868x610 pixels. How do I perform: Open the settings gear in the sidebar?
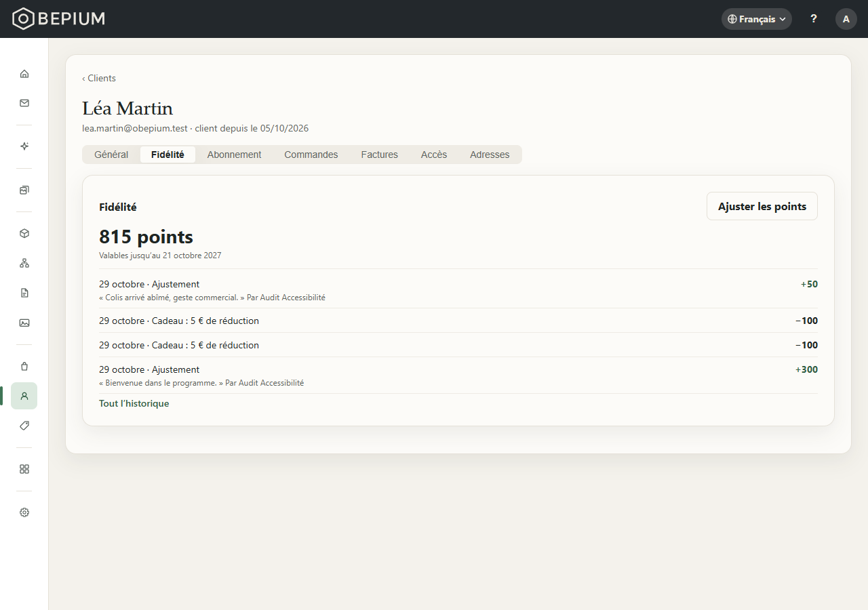(24, 512)
